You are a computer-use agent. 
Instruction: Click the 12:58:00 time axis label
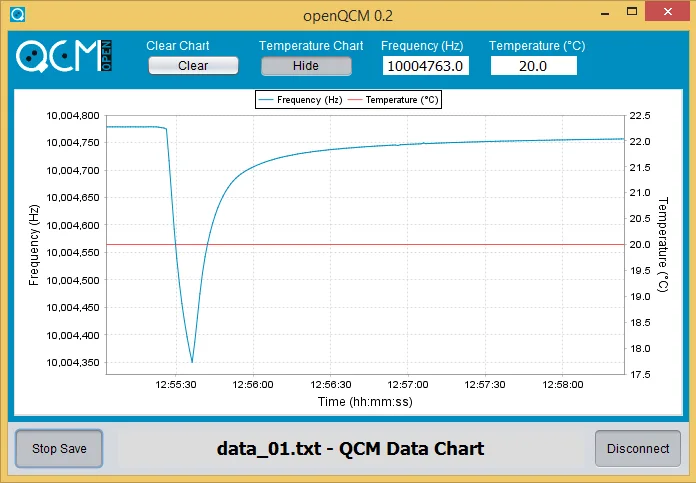pyautogui.click(x=563, y=384)
